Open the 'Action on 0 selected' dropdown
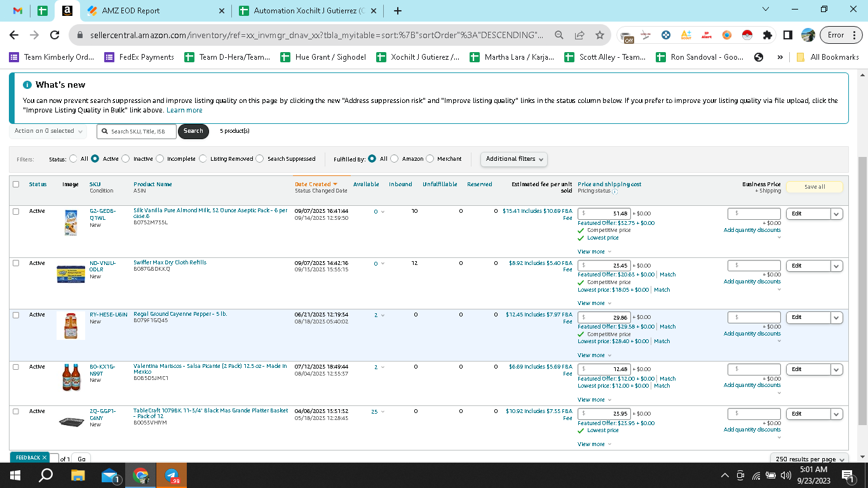 49,131
